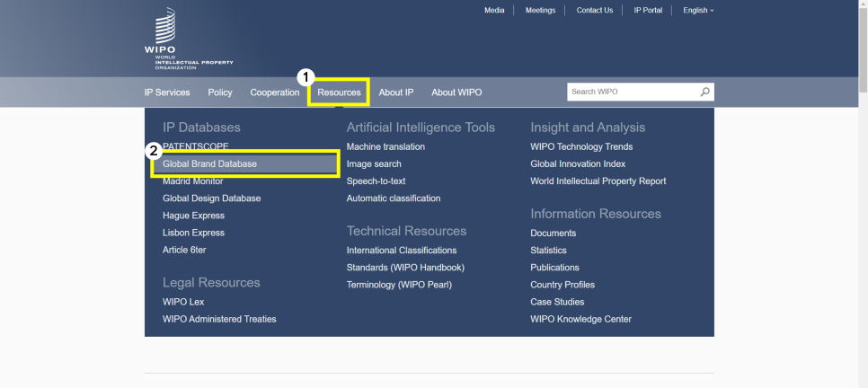This screenshot has height=388, width=868.
Task: Open Machine translation tool
Action: (385, 146)
